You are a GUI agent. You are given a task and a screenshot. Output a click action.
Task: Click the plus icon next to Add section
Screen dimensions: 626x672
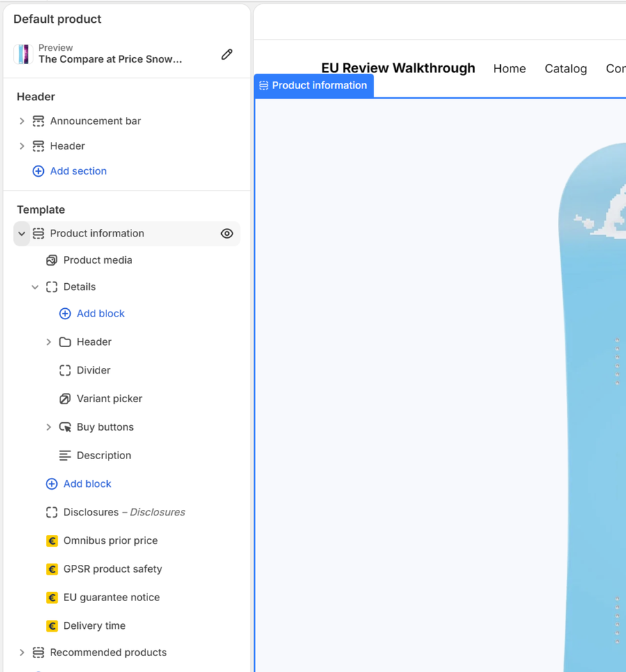pyautogui.click(x=38, y=171)
